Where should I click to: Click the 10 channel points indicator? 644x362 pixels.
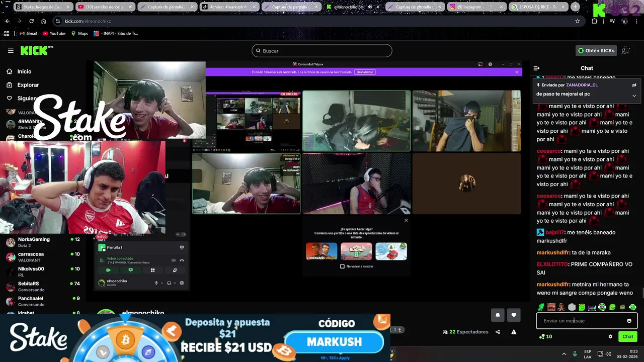pos(545,337)
